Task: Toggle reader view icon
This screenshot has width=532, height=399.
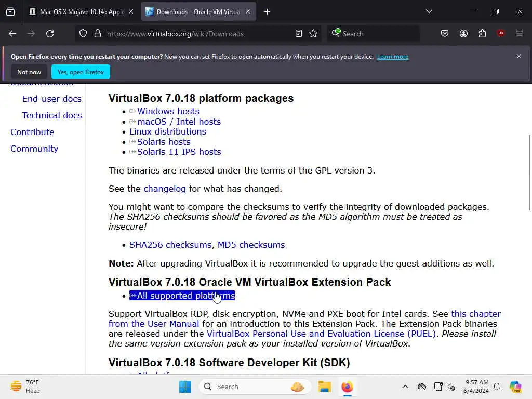Action: point(299,34)
